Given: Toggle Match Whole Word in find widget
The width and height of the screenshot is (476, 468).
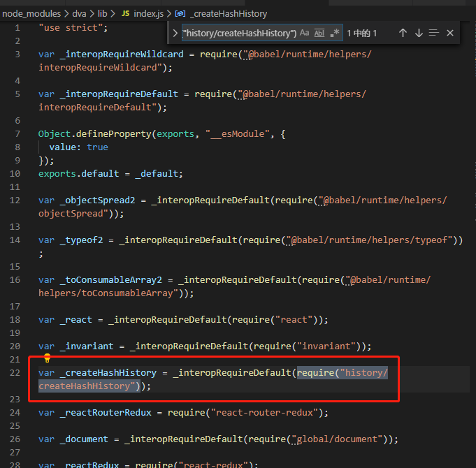Looking at the screenshot, I should tap(319, 33).
